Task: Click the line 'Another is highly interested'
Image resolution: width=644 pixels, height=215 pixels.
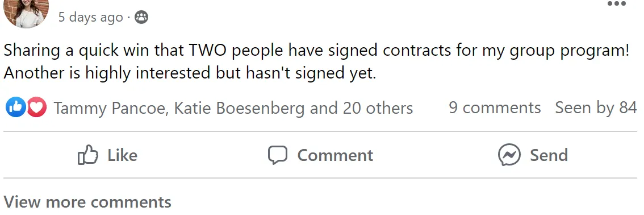Action: click(x=107, y=73)
